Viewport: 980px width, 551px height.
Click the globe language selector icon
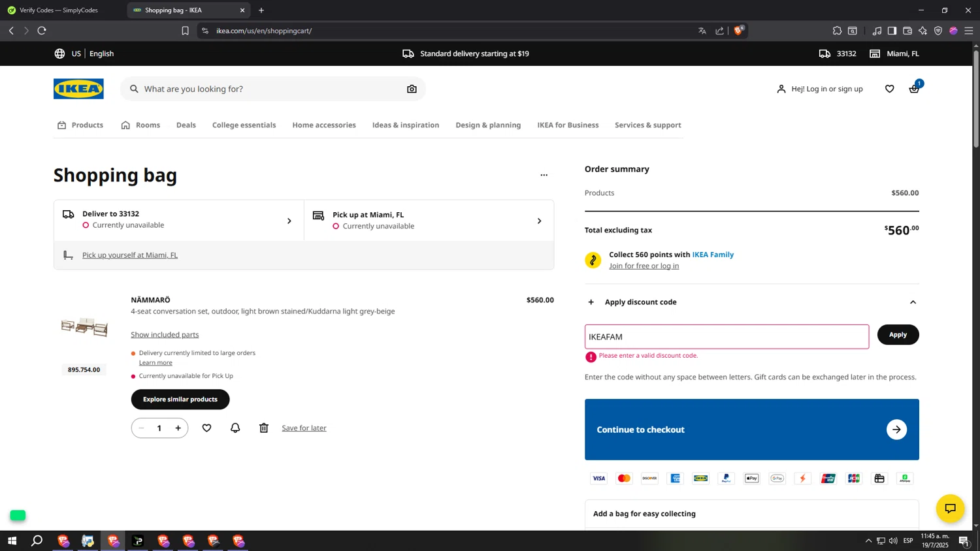tap(59, 54)
